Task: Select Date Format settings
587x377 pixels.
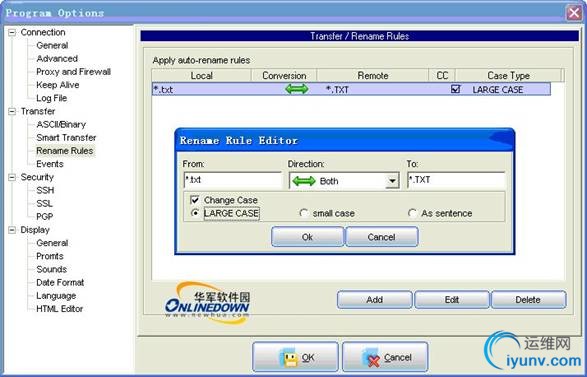Action: pos(60,283)
